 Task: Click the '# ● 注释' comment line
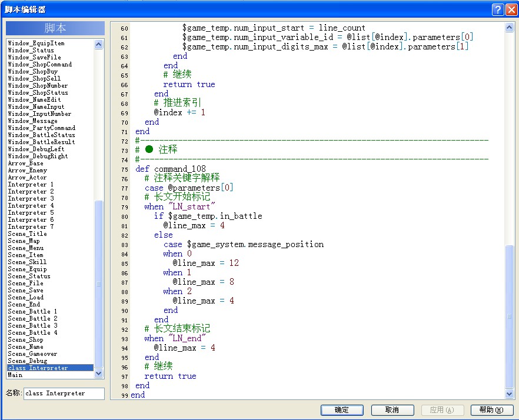coord(157,149)
